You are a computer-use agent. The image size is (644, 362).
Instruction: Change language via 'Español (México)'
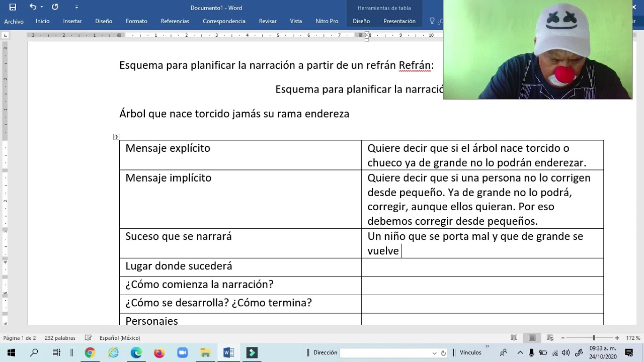tap(120, 338)
